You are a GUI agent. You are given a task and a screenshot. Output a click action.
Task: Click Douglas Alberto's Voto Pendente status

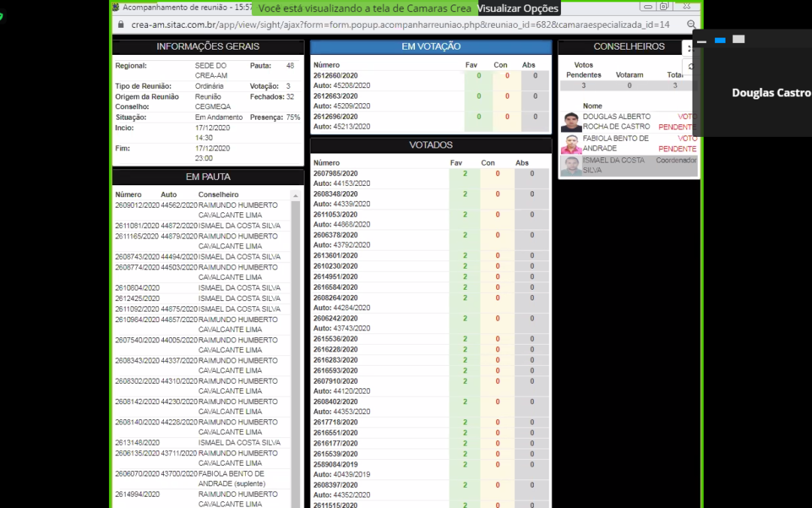(677, 122)
